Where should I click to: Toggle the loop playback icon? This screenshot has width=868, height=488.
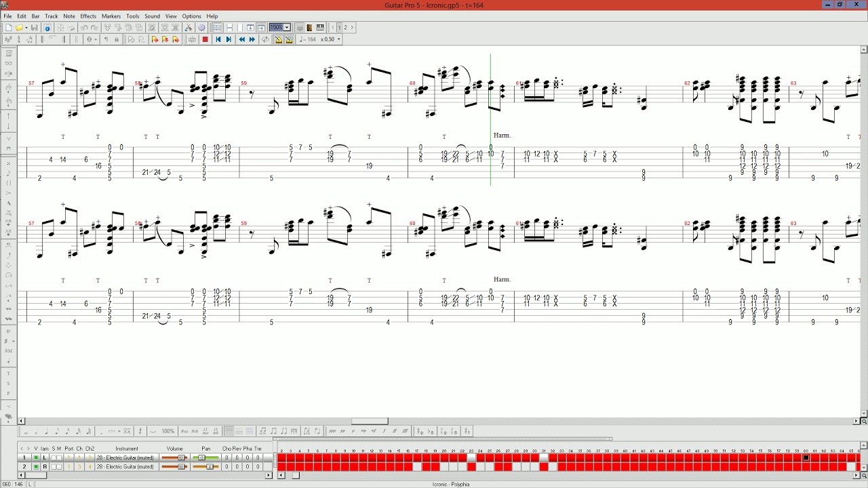[x=265, y=39]
